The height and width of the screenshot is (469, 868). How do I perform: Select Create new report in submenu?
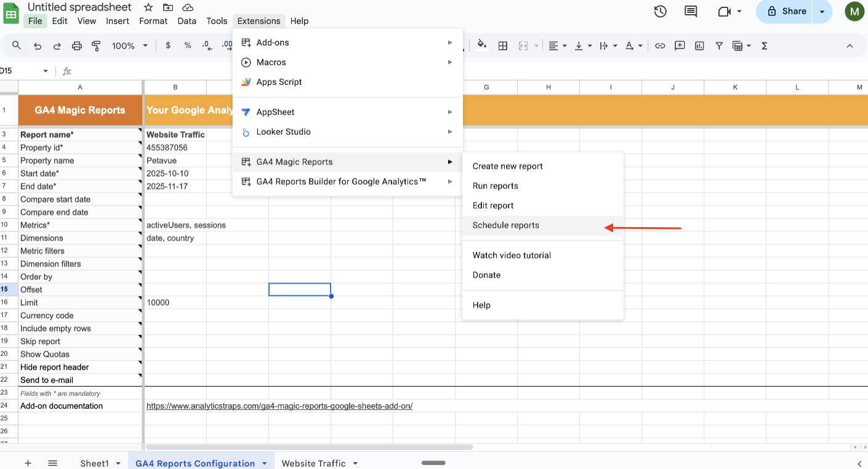(543, 166)
